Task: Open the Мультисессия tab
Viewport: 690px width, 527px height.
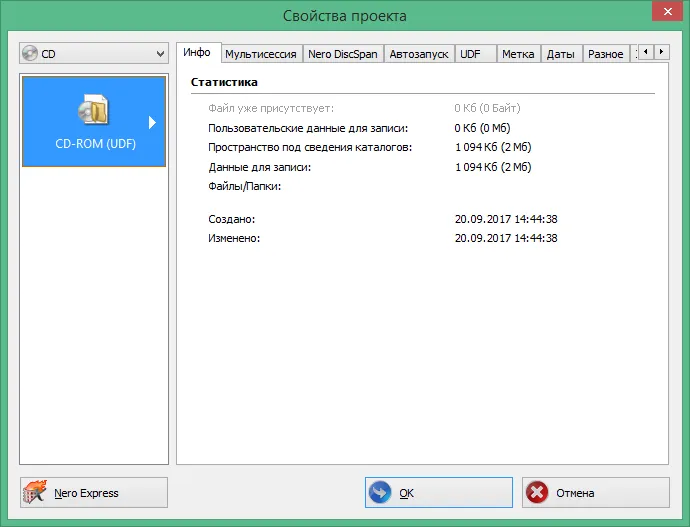Action: coord(261,54)
